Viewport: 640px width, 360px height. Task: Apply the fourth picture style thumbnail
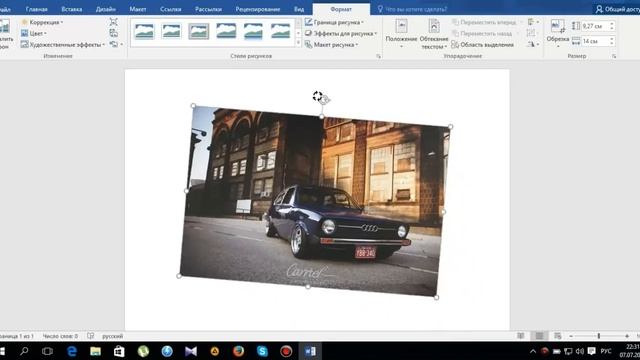click(226, 31)
